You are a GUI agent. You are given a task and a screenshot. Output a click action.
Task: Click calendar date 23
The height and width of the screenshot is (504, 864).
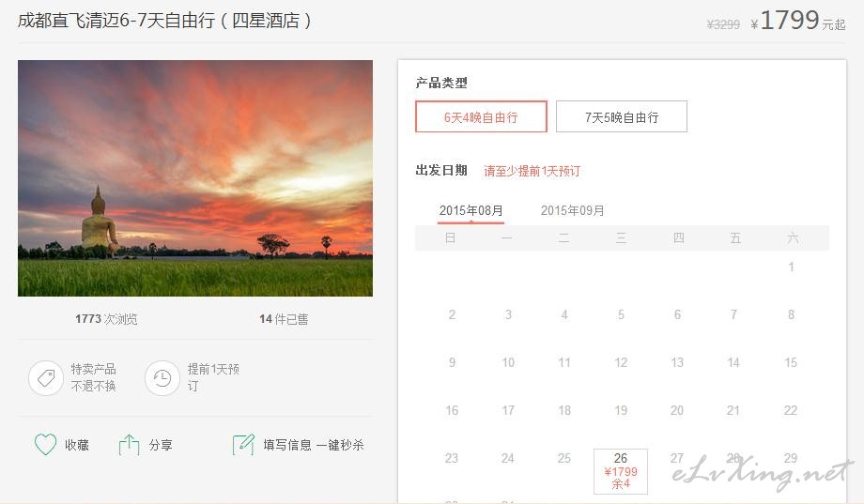pos(452,458)
